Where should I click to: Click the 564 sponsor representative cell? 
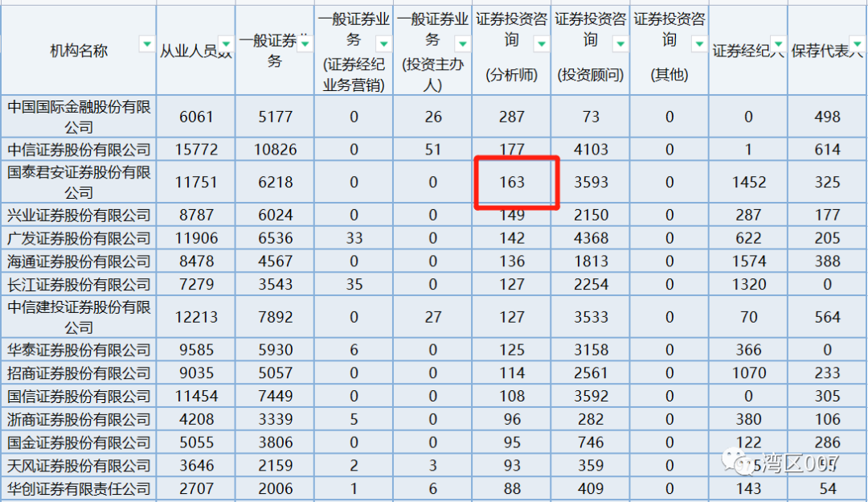tap(828, 317)
